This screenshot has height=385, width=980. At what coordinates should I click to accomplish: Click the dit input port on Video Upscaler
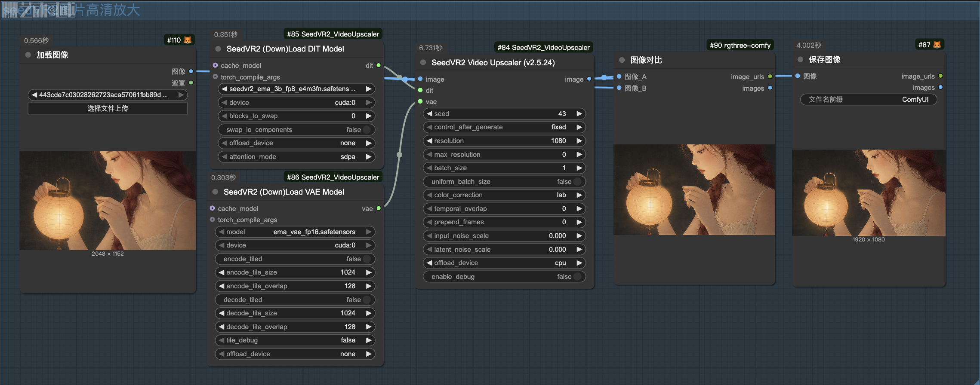[420, 90]
